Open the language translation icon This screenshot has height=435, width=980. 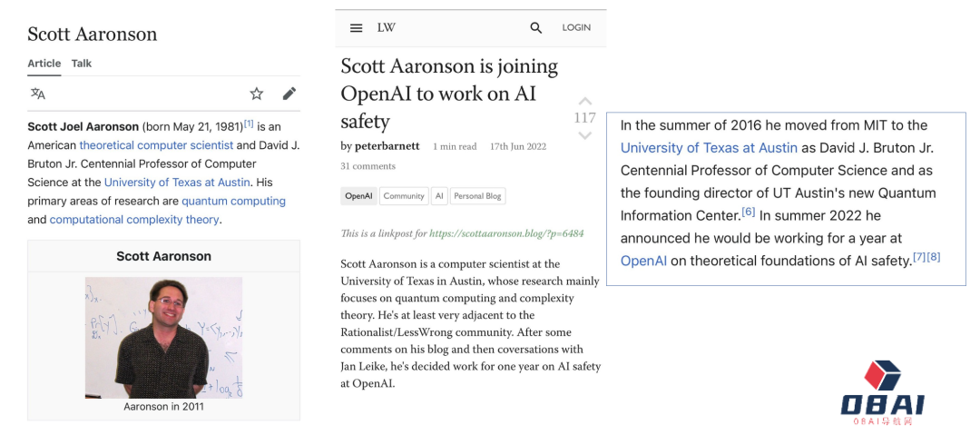tap(37, 94)
